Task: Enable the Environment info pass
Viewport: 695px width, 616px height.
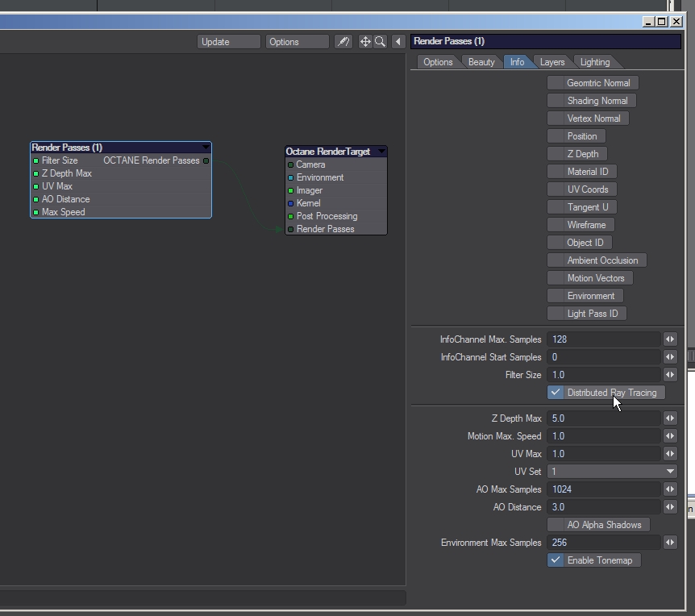Action: click(585, 296)
